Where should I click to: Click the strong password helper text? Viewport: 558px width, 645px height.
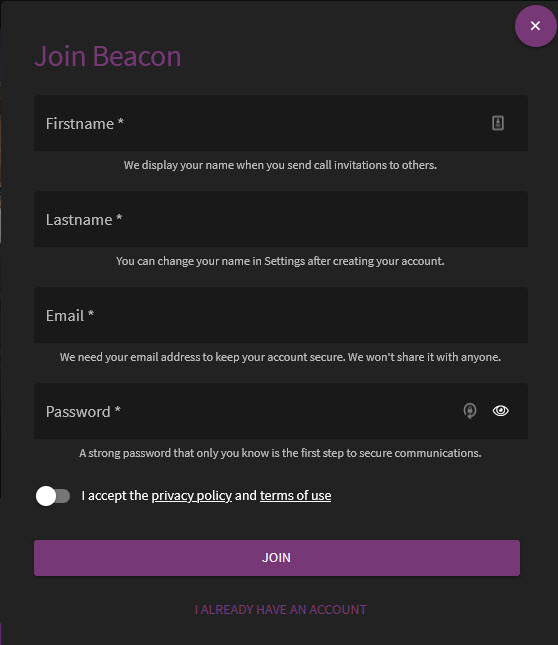[280, 453]
